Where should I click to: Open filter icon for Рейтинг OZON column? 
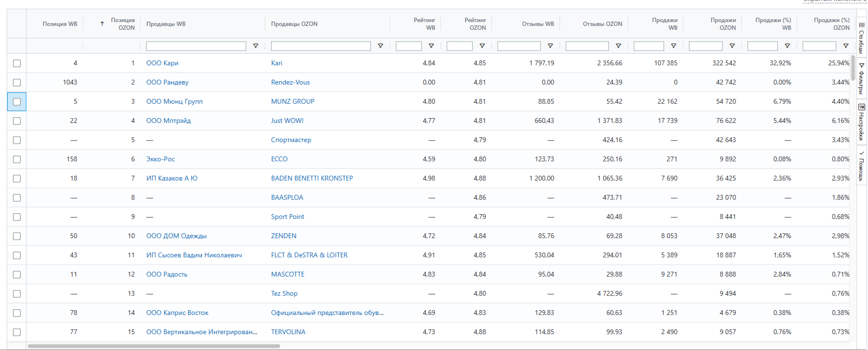coord(482,46)
